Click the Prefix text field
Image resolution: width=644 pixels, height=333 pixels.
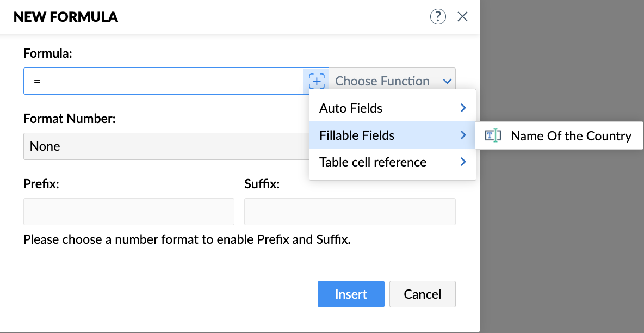pyautogui.click(x=129, y=212)
